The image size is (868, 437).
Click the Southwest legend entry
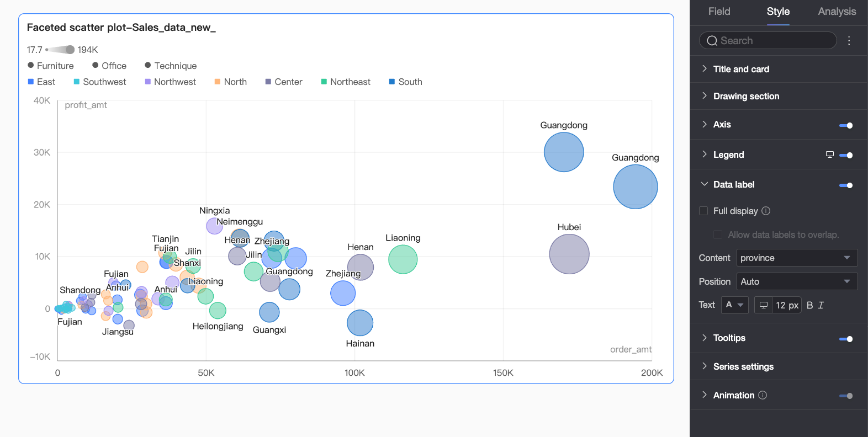(x=100, y=82)
